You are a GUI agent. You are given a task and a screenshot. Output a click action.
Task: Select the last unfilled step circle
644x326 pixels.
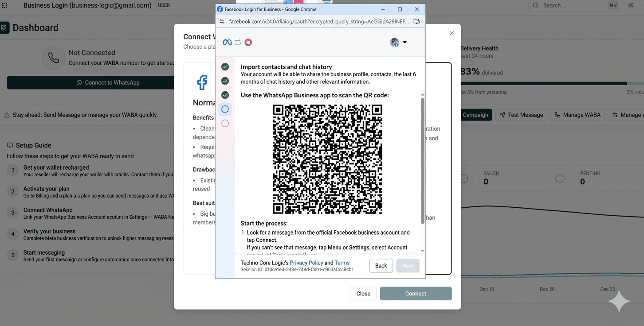(x=225, y=123)
